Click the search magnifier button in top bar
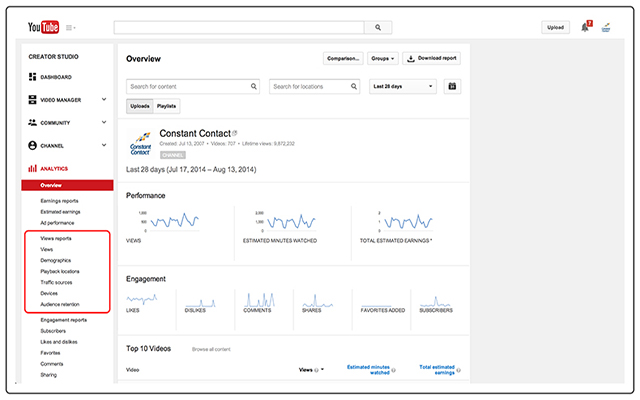 [378, 27]
